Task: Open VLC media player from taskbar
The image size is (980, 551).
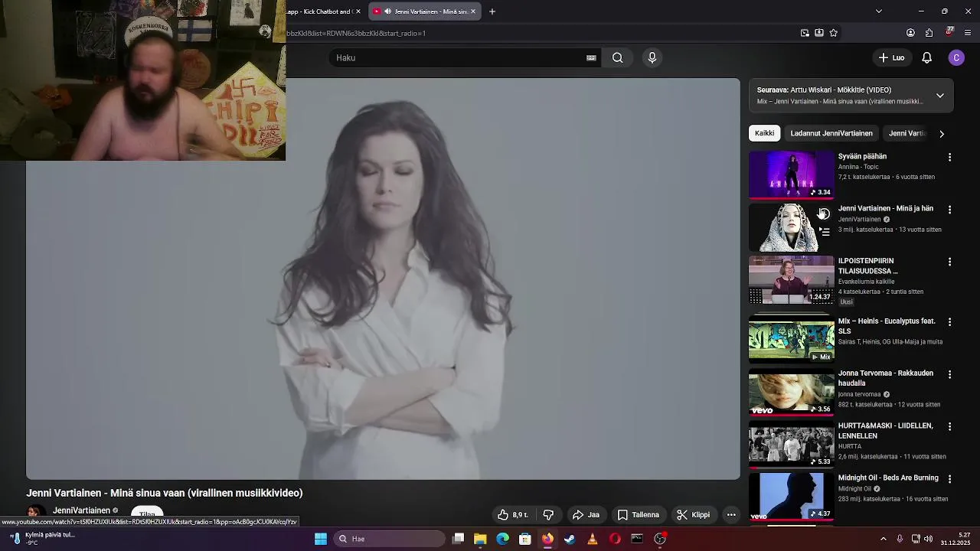Action: [592, 539]
